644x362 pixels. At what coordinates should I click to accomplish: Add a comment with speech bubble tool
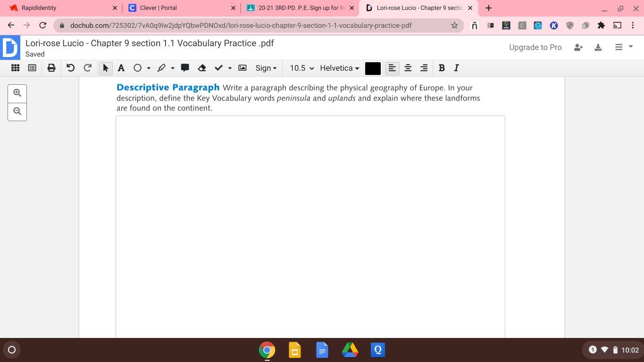pos(185,68)
